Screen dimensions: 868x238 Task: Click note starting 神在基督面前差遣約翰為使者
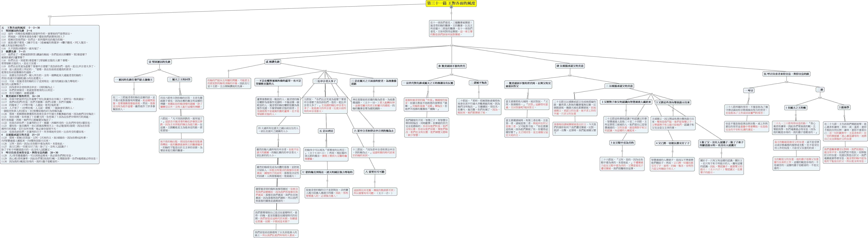(x=374, y=104)
